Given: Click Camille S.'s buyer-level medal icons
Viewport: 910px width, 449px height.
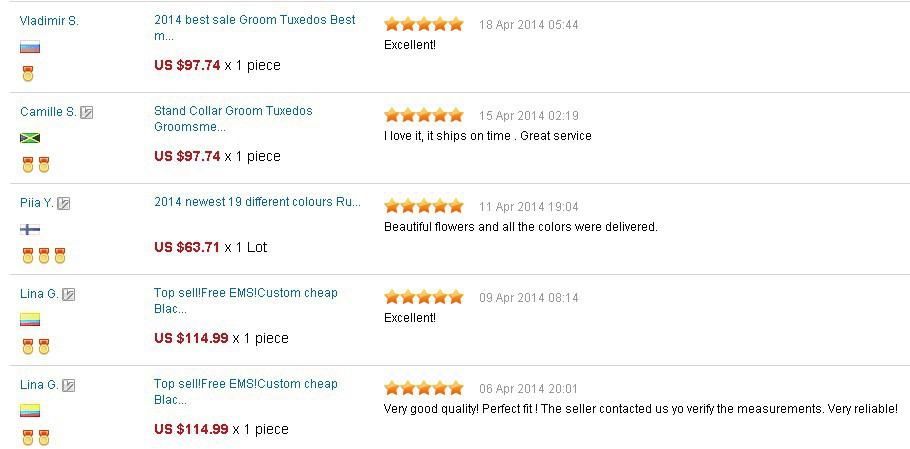Looking at the screenshot, I should point(36,164).
